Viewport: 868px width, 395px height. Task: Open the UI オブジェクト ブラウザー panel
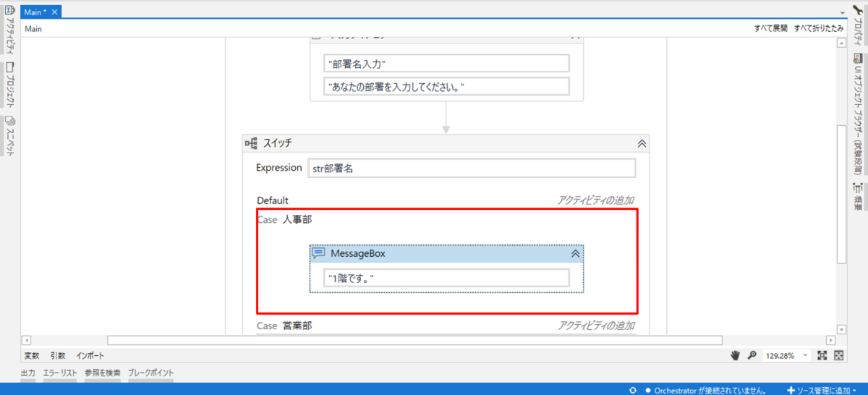point(858,114)
